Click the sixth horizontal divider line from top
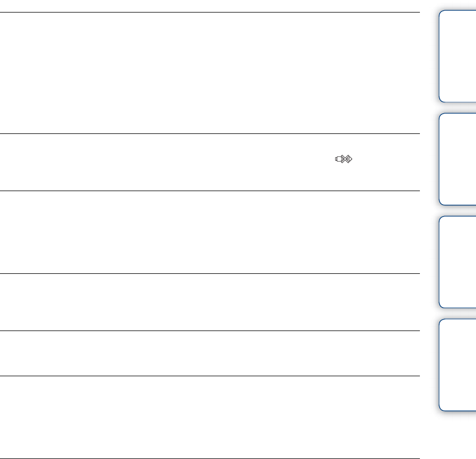This screenshot has height=459, width=476. point(210,376)
